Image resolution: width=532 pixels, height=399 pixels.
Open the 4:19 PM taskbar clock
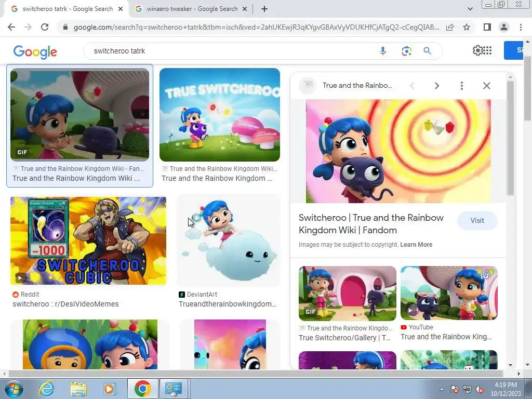pyautogui.click(x=506, y=389)
